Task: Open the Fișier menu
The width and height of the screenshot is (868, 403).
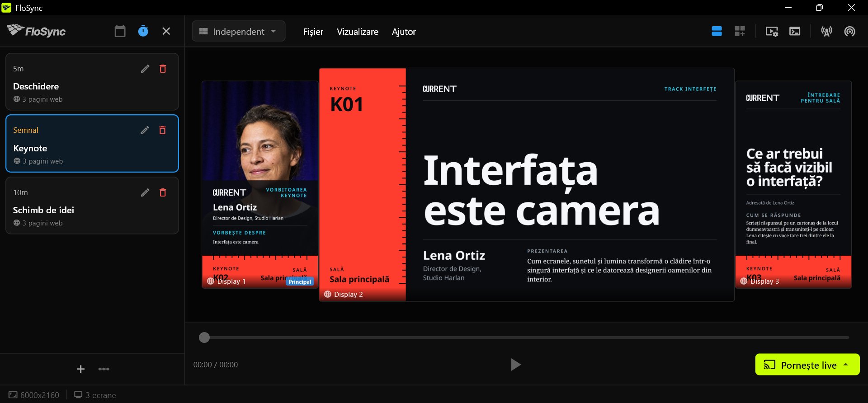Action: 313,32
